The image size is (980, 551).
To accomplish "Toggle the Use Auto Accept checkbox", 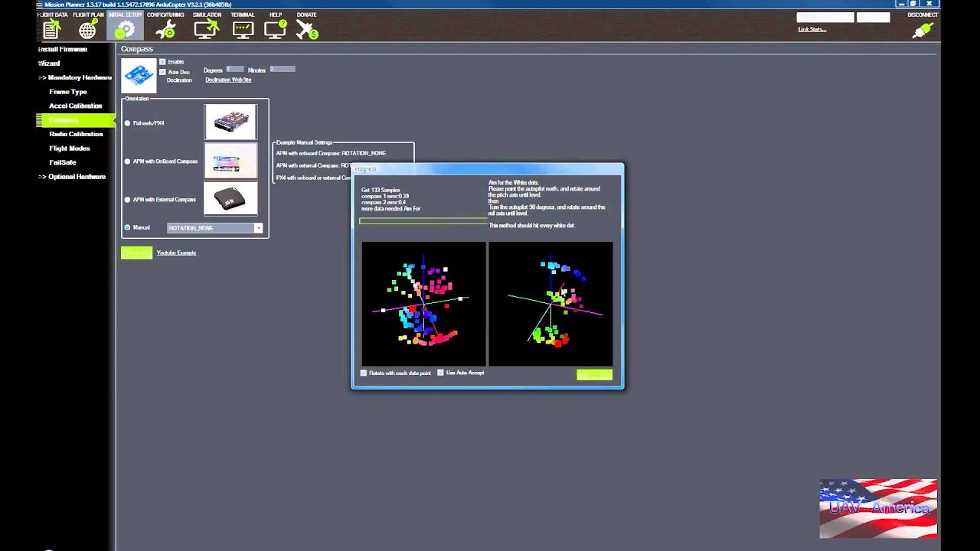I will [440, 373].
